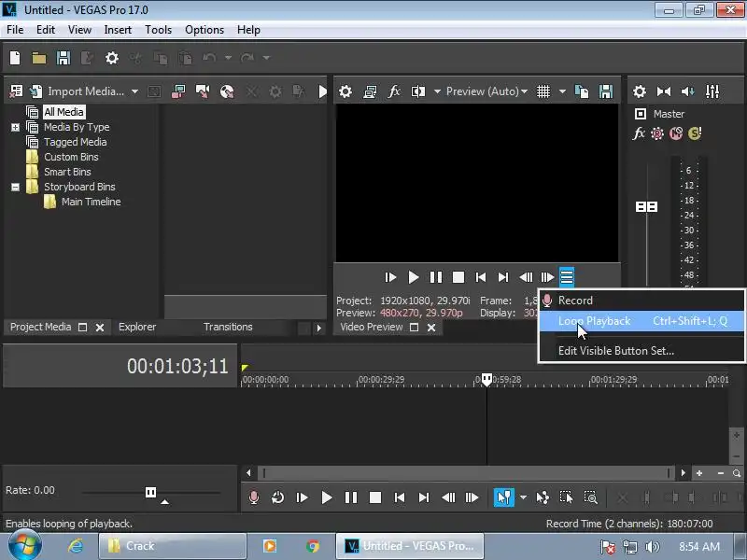
Task: Open Master bus audio properties gear
Action: click(640, 91)
